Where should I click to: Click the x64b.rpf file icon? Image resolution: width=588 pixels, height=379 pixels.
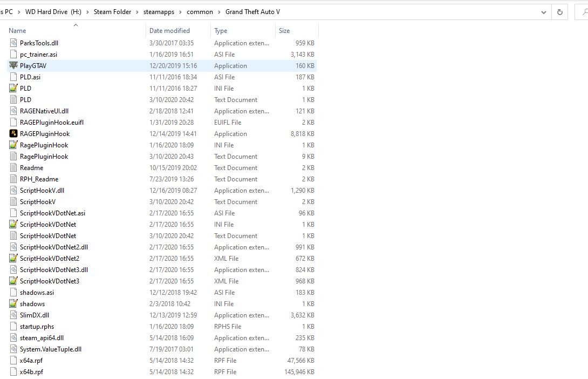[x=13, y=372]
